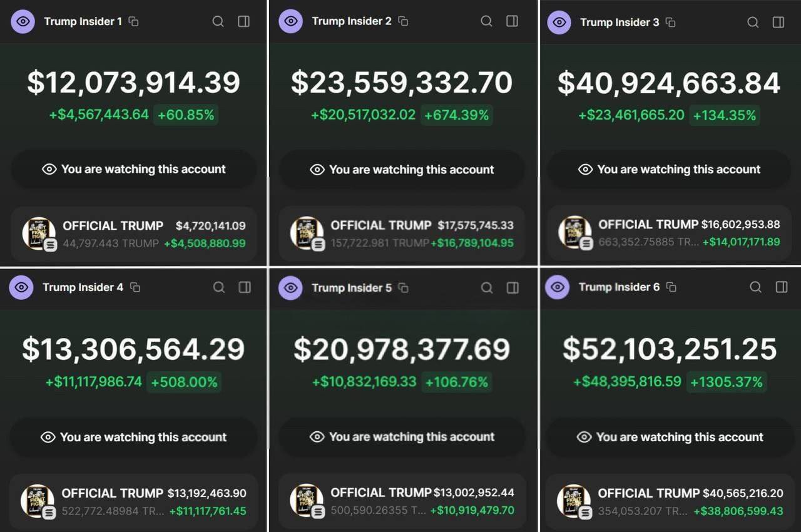The width and height of the screenshot is (801, 532).
Task: Copy the Trump Insider 1 wallet address
Action: click(x=133, y=21)
